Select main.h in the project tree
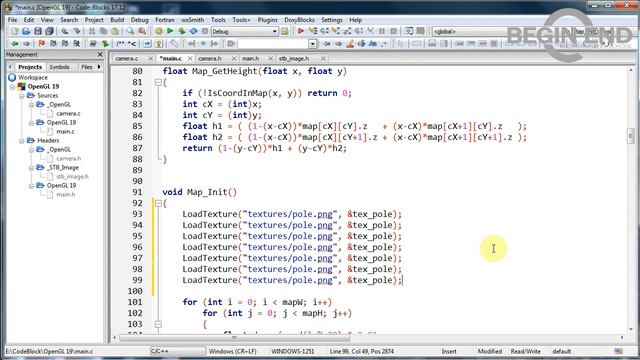 (x=65, y=194)
